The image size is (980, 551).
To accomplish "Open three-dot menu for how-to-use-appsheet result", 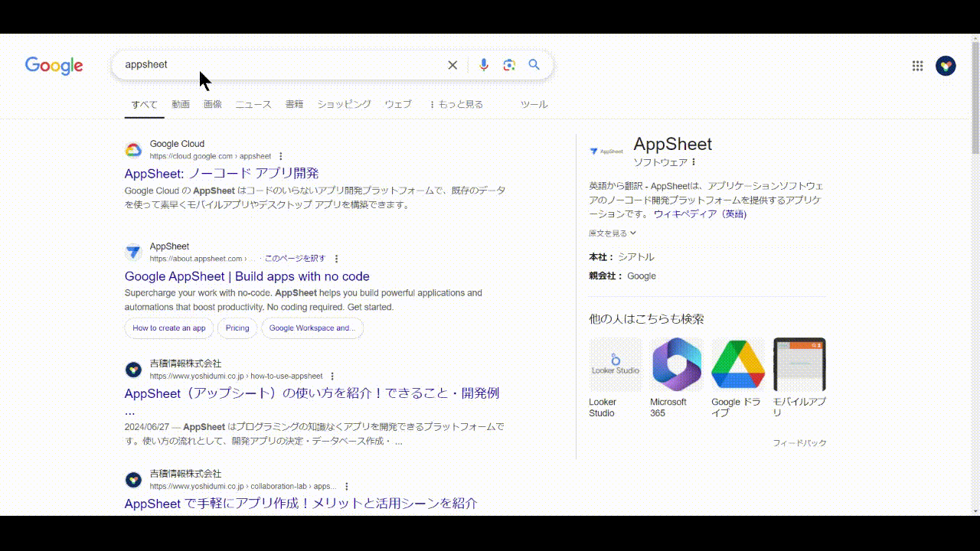I will tap(332, 377).
